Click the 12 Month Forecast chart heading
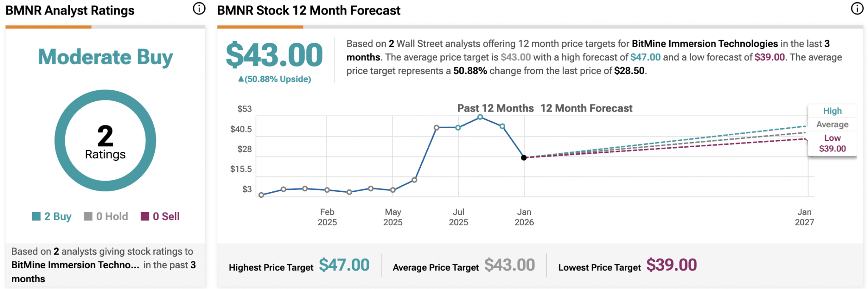Screen dimensions: 868x289 pyautogui.click(x=586, y=108)
